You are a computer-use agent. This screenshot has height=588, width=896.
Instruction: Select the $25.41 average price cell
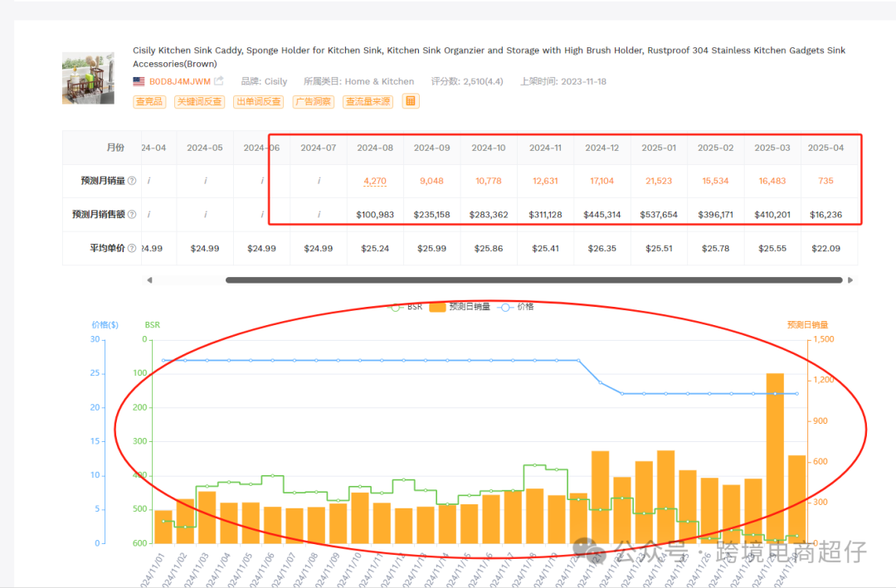[545, 249]
